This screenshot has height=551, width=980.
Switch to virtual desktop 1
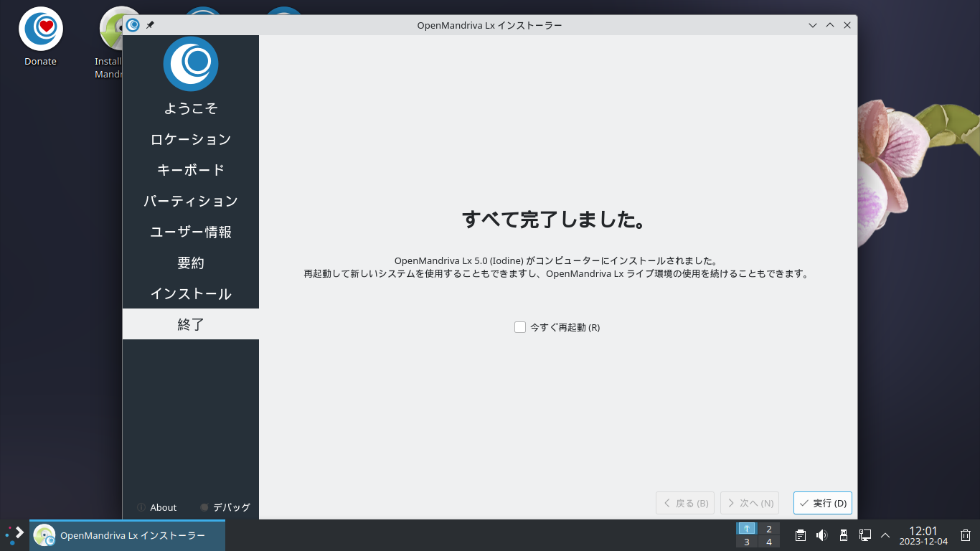point(747,529)
